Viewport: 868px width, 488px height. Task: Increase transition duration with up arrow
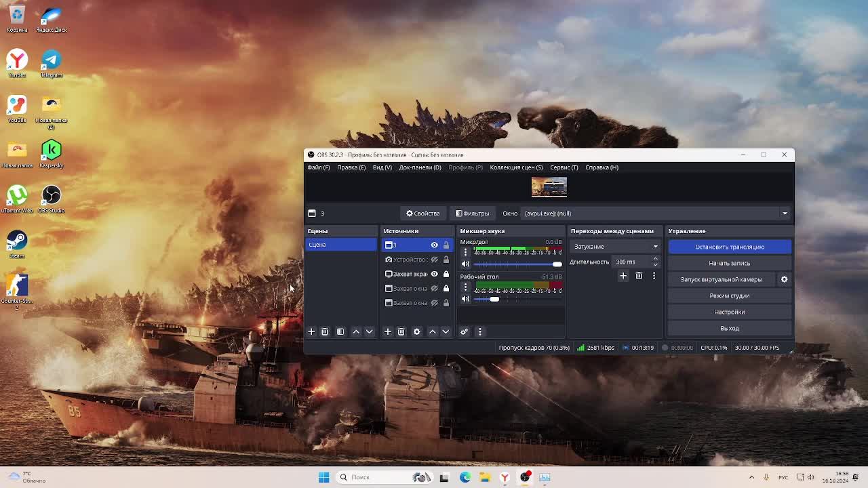655,259
